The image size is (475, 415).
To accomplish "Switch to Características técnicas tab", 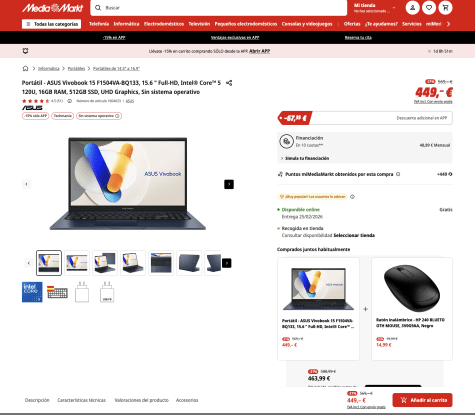I will pos(81,400).
